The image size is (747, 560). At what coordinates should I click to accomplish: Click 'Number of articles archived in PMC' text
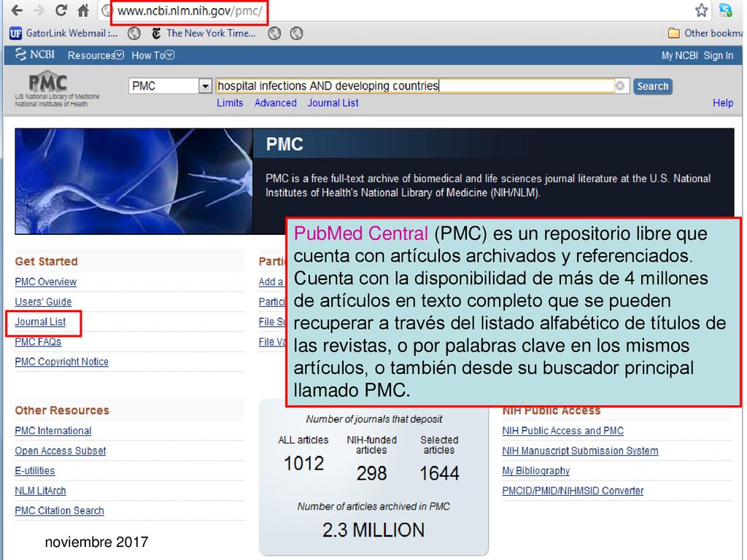click(373, 507)
